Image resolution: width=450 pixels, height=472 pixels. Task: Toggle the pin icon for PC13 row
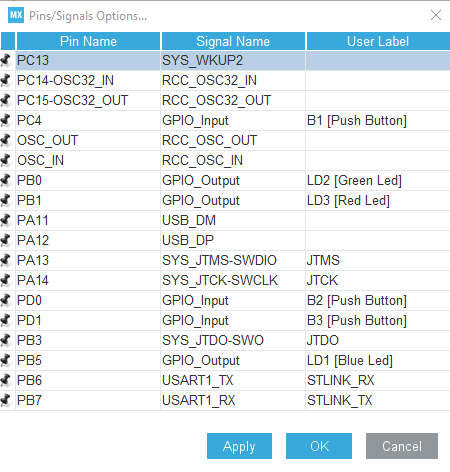point(5,60)
